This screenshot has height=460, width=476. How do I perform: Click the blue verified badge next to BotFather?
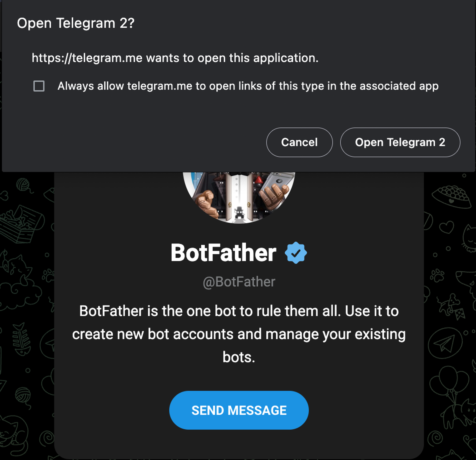[296, 253]
